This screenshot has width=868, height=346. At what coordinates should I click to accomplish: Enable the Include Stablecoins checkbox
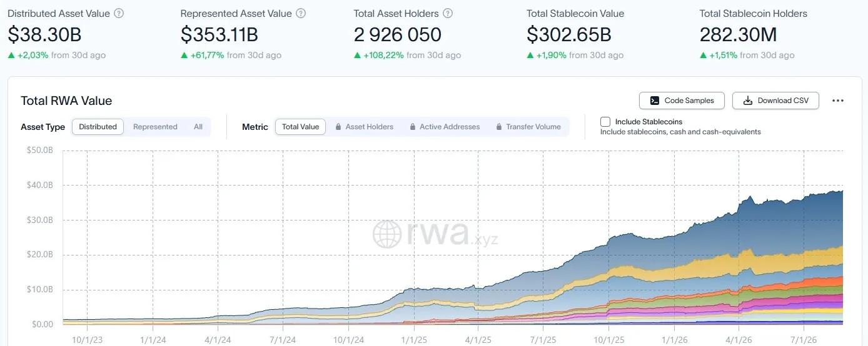point(605,122)
